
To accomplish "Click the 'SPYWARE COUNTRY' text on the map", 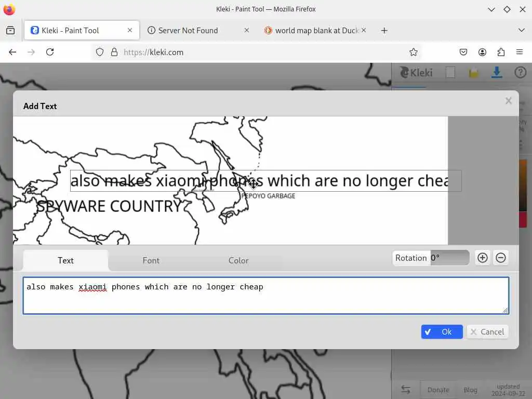I will (x=109, y=206).
